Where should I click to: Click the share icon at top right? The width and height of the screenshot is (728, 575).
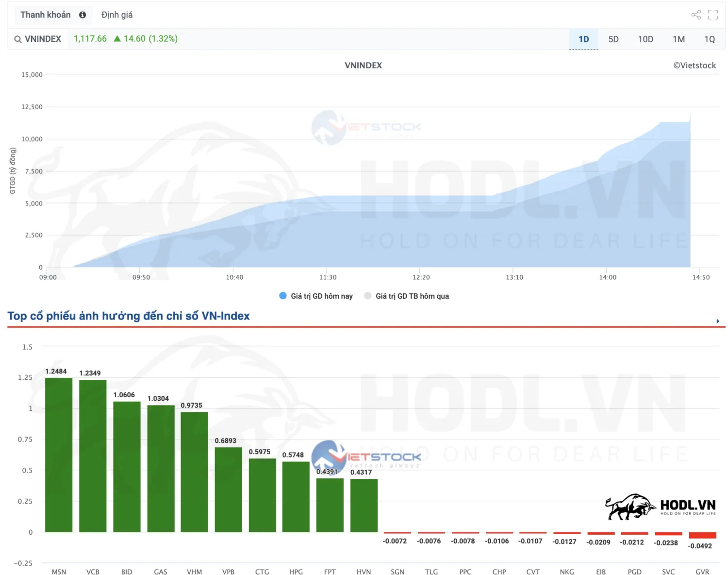696,15
